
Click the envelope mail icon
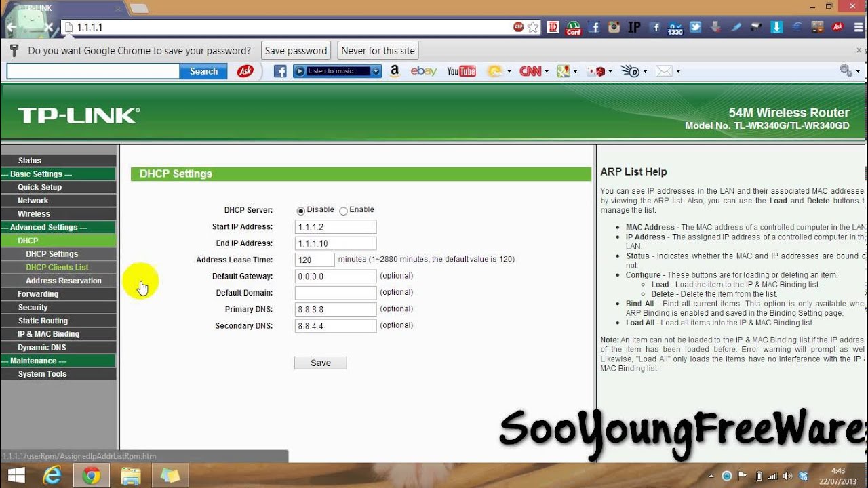[x=664, y=71]
